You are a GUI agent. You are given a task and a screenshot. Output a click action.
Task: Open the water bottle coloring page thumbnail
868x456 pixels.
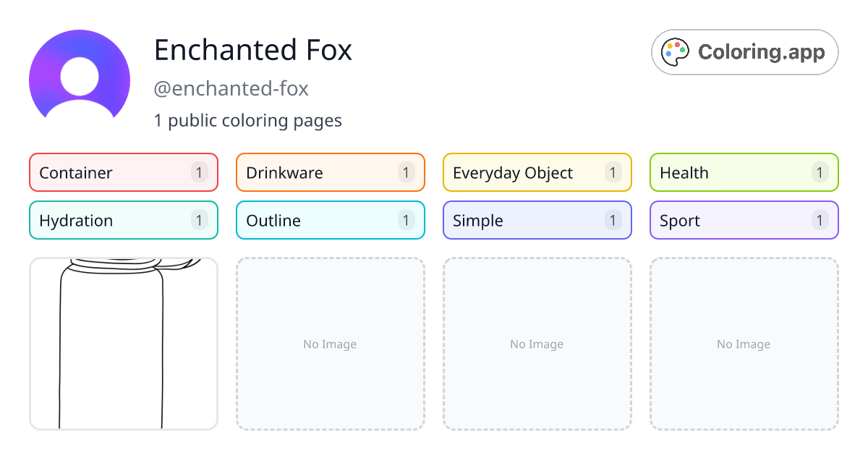tap(123, 344)
